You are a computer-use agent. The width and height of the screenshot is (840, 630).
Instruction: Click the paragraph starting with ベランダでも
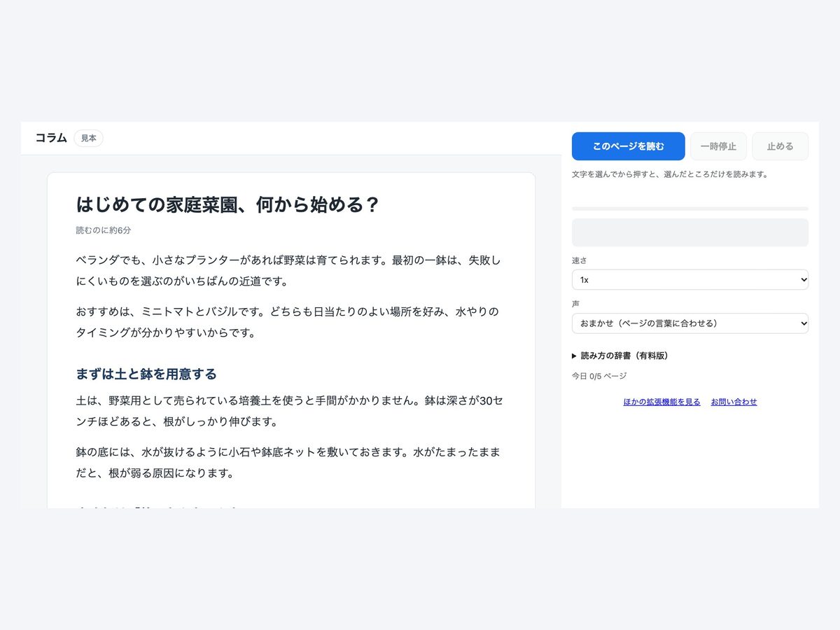288,270
